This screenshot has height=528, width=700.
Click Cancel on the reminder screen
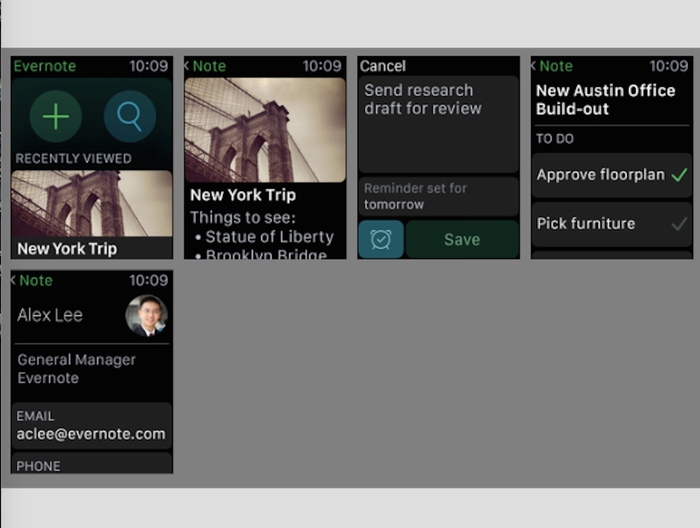[383, 66]
